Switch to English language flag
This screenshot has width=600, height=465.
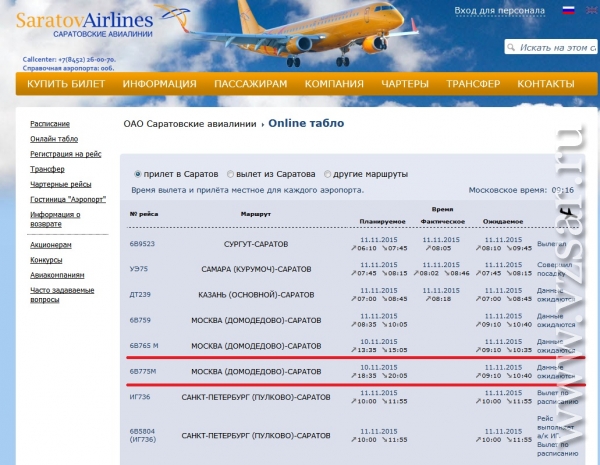point(592,10)
